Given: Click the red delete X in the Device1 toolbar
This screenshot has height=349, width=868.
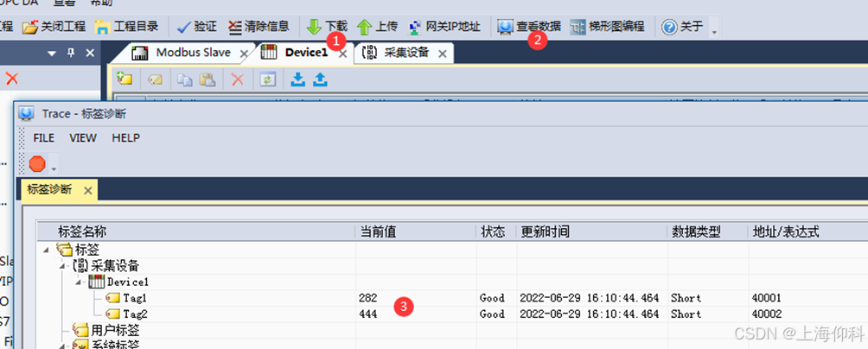Looking at the screenshot, I should tap(237, 80).
